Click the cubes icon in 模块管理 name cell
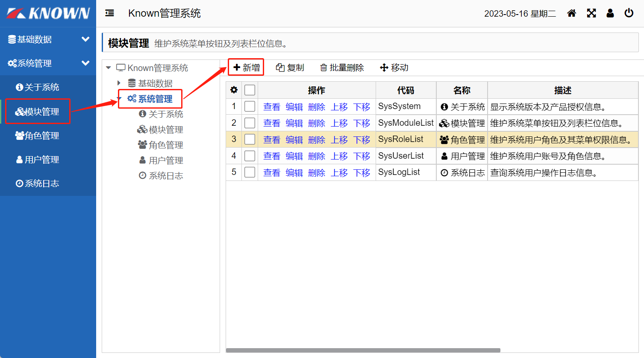 click(444, 123)
